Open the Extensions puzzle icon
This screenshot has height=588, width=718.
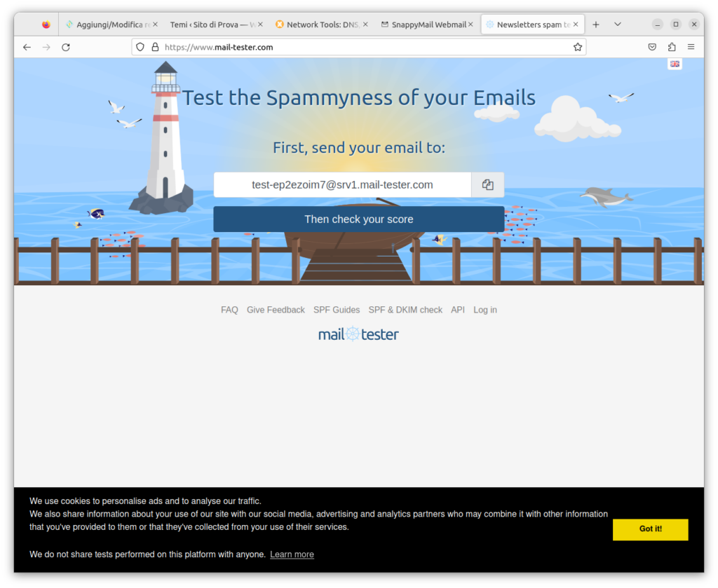click(672, 47)
